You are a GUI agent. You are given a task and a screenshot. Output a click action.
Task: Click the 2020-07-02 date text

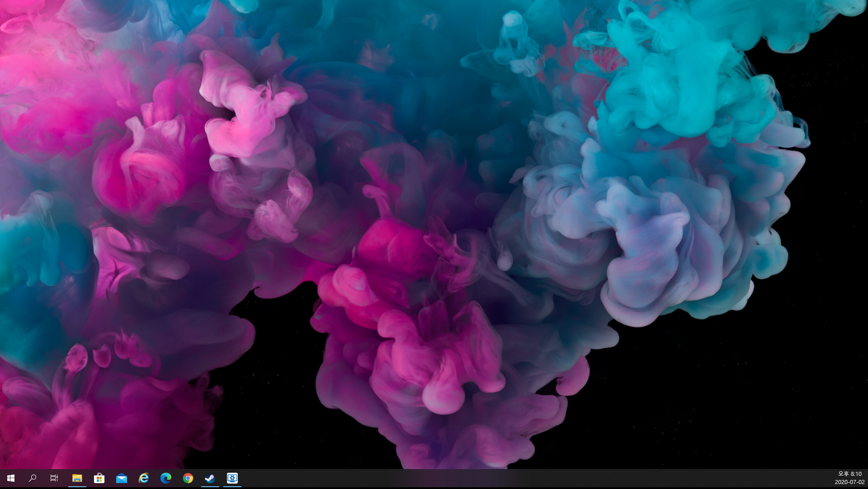click(x=849, y=482)
